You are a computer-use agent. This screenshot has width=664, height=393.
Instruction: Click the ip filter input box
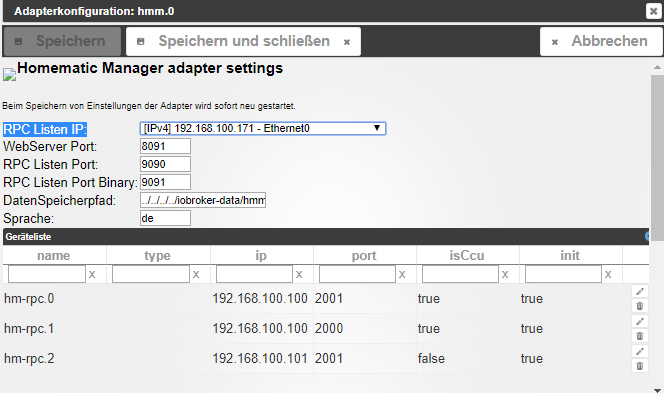pos(254,274)
